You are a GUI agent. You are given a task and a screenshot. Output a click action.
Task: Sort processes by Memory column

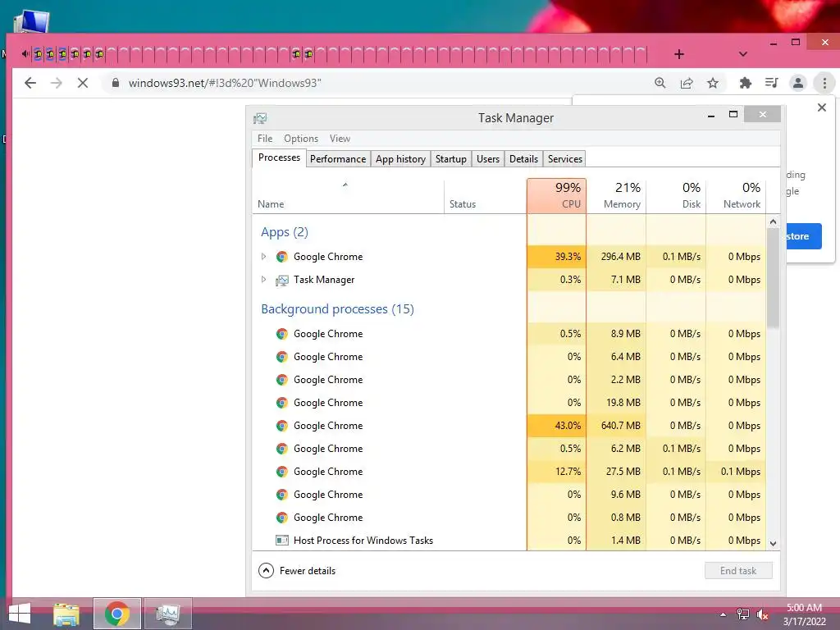point(617,196)
